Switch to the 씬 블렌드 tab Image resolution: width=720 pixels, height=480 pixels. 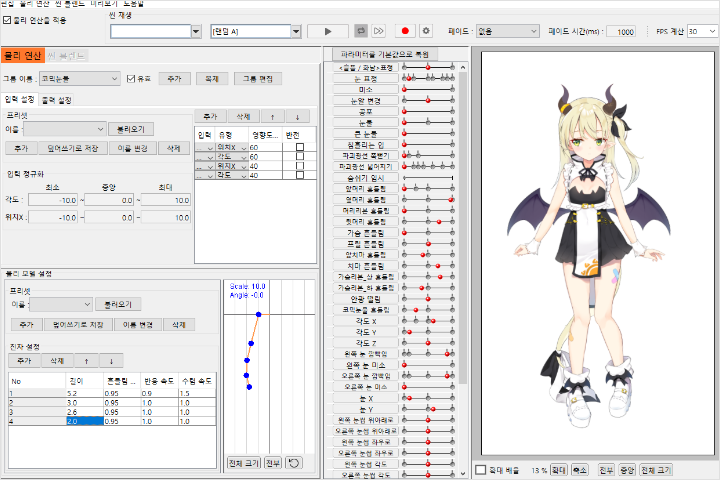pyautogui.click(x=66, y=56)
